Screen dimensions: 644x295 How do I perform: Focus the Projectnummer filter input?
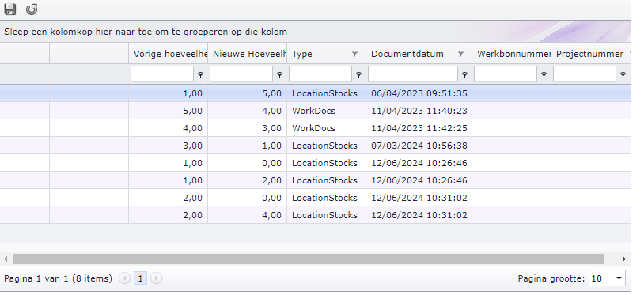click(585, 74)
